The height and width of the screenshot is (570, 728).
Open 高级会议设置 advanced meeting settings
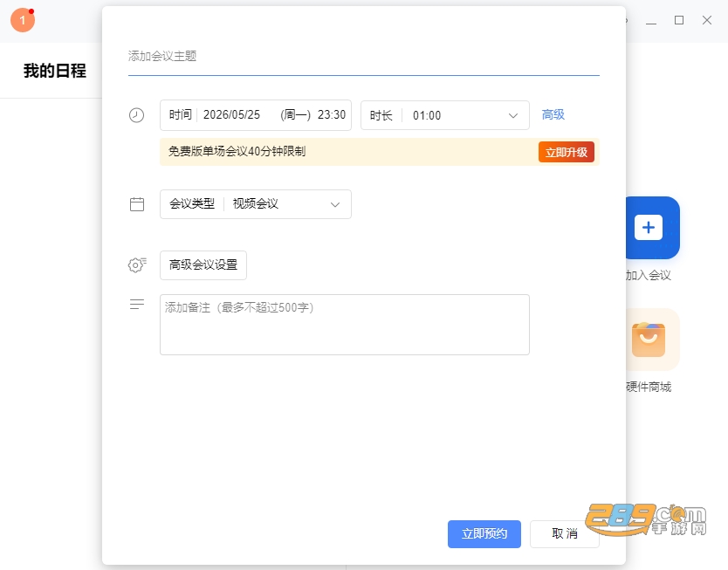[203, 265]
